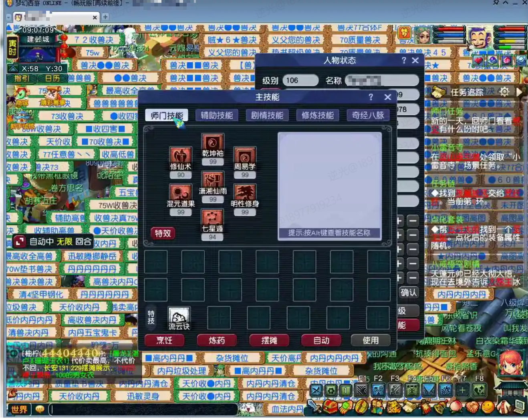
Task: Open the chat emoji bubble icon
Action: [x=40, y=409]
